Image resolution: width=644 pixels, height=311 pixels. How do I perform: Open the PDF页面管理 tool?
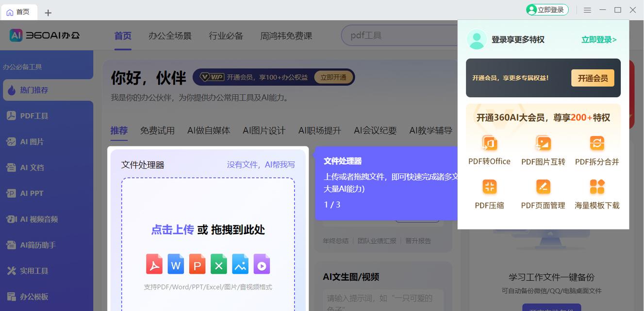click(x=543, y=194)
